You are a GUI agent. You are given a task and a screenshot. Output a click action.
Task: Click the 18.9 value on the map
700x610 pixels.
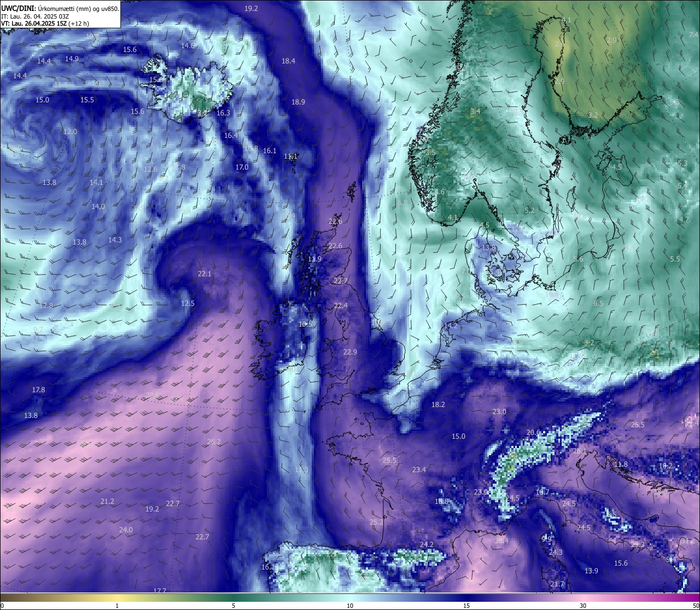[298, 102]
